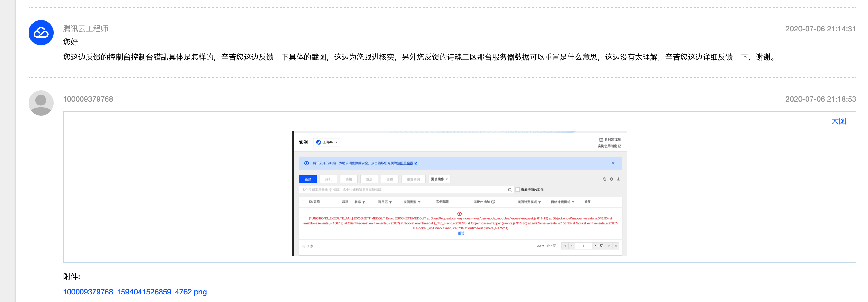Click the download icon above the instance table
The height and width of the screenshot is (302, 868).
tap(618, 179)
